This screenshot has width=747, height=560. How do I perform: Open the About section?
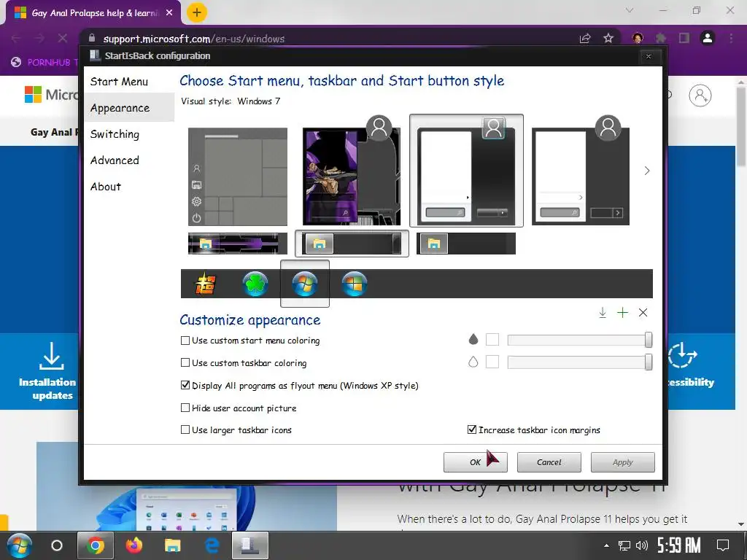tap(106, 187)
